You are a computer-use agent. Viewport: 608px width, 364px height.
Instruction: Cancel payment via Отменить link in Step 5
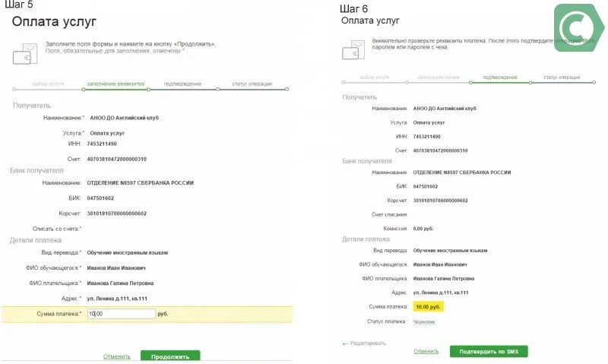[117, 356]
